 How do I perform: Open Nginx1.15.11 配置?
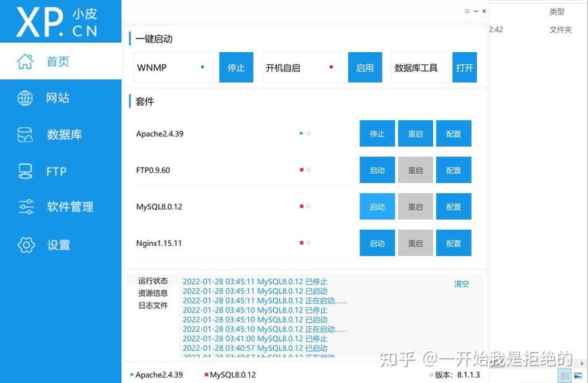click(x=454, y=244)
